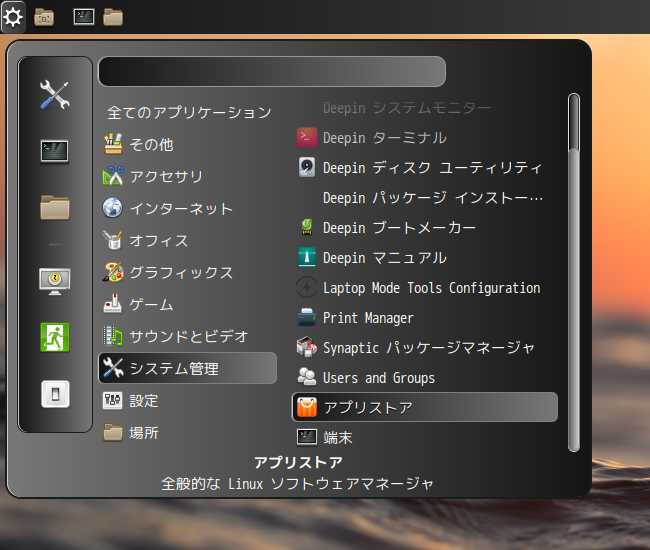The height and width of the screenshot is (550, 650).
Task: Open Deepin ブートメーカー text entry
Action: point(399,228)
